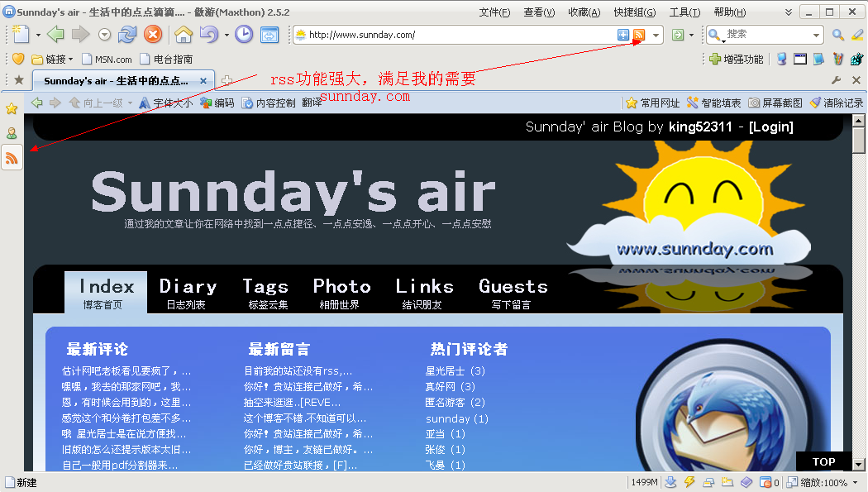The height and width of the screenshot is (492, 868).
Task: Click the 屏幕截图 screen capture button
Action: click(775, 103)
